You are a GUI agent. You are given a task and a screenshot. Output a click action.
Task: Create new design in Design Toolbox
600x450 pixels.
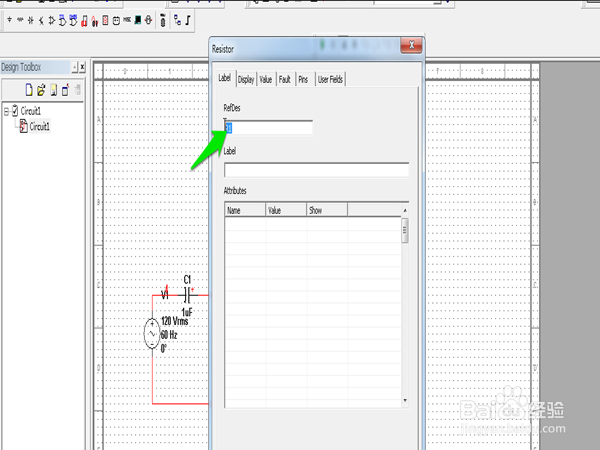pyautogui.click(x=29, y=90)
